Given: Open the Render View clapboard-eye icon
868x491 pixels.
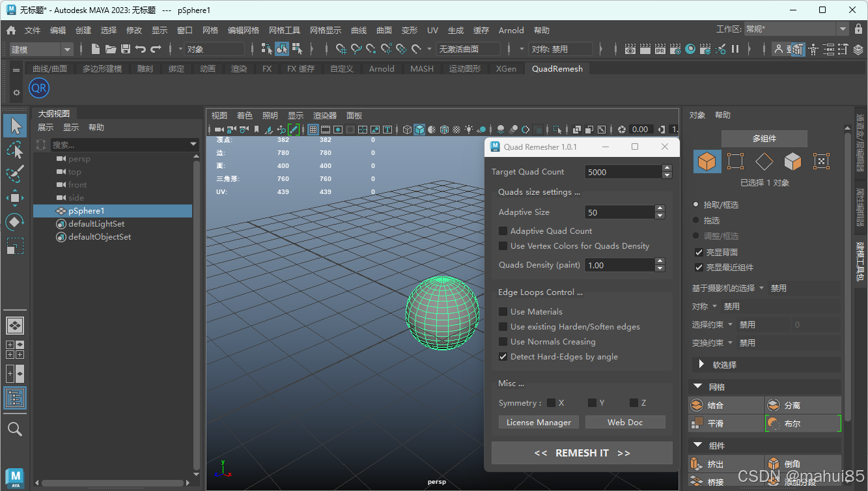Looking at the screenshot, I should 630,49.
